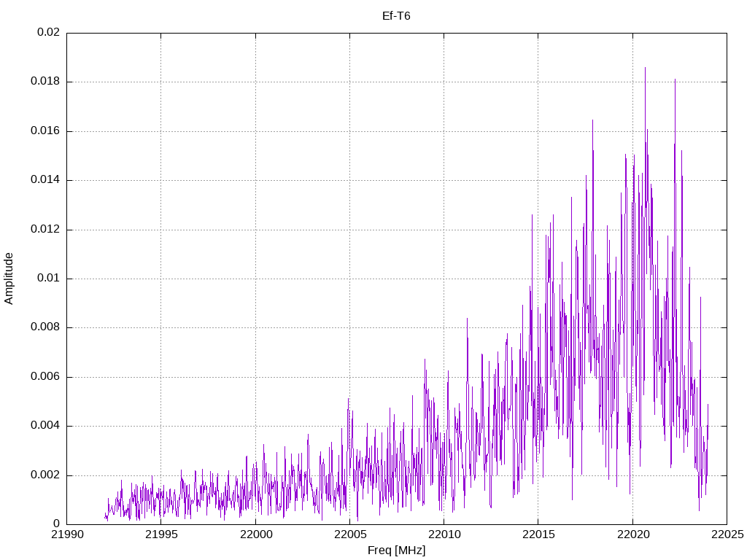Viewport: 747px width, 560px height.
Task: Click y-axis tick value 0.014
Action: click(46, 180)
